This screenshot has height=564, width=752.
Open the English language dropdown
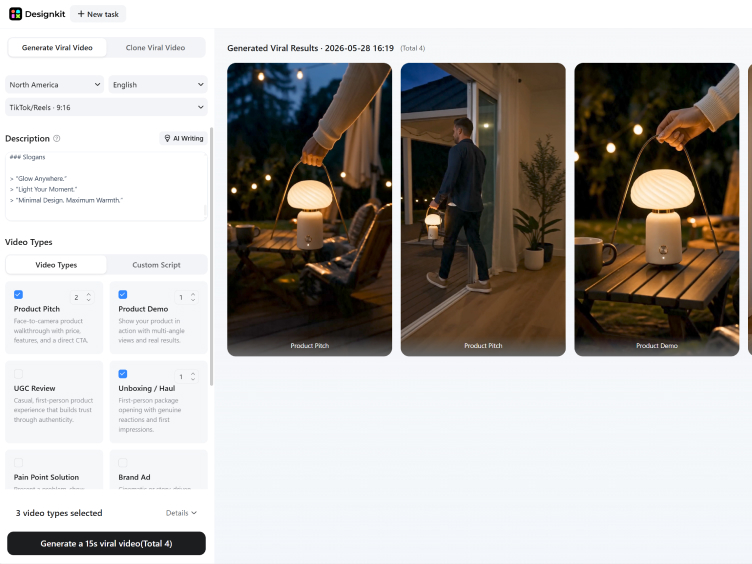tap(158, 84)
